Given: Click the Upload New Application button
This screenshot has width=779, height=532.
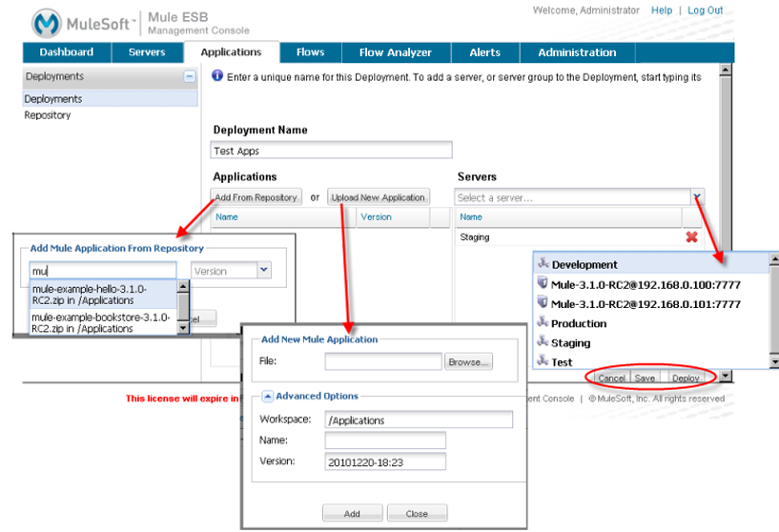Looking at the screenshot, I should [x=378, y=197].
